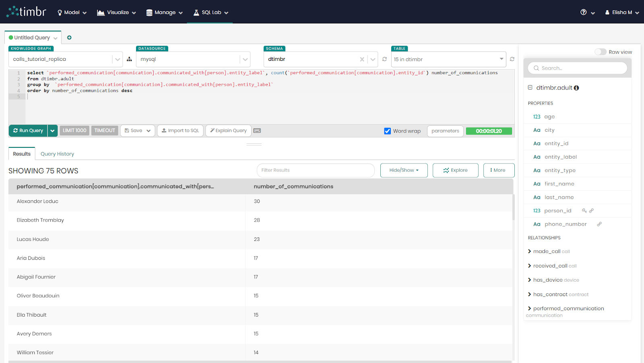Image resolution: width=644 pixels, height=363 pixels.
Task: Open the Visualize menu
Action: point(116,12)
